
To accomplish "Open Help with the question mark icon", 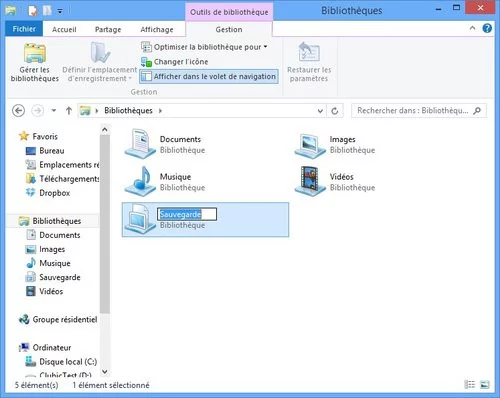I will [487, 28].
